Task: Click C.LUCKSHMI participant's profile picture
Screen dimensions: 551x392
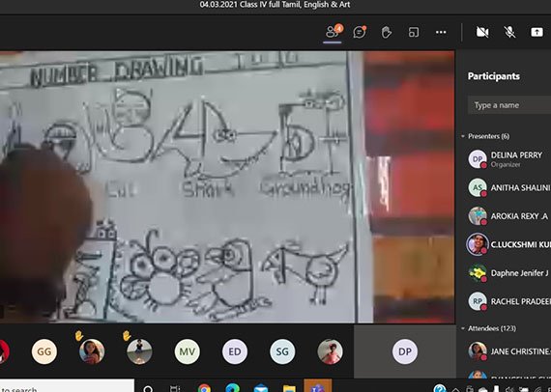Action: (478, 244)
